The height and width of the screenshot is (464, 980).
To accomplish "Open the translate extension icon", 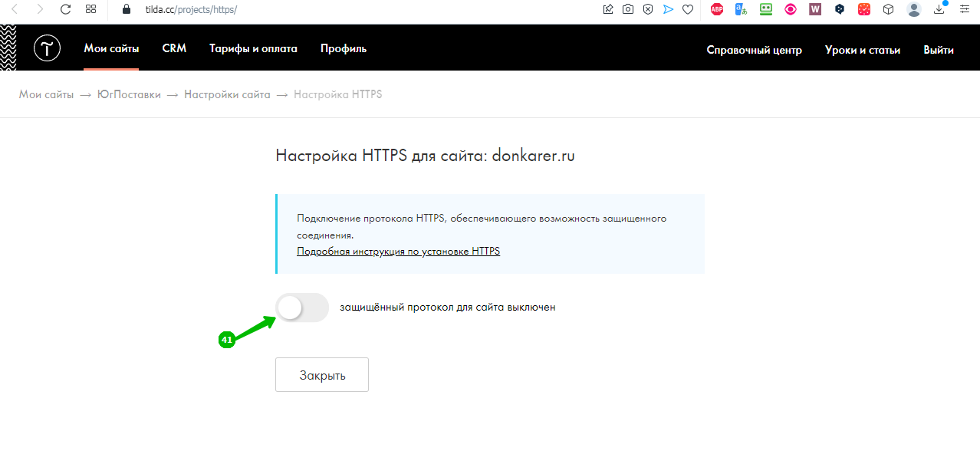I will pos(741,9).
